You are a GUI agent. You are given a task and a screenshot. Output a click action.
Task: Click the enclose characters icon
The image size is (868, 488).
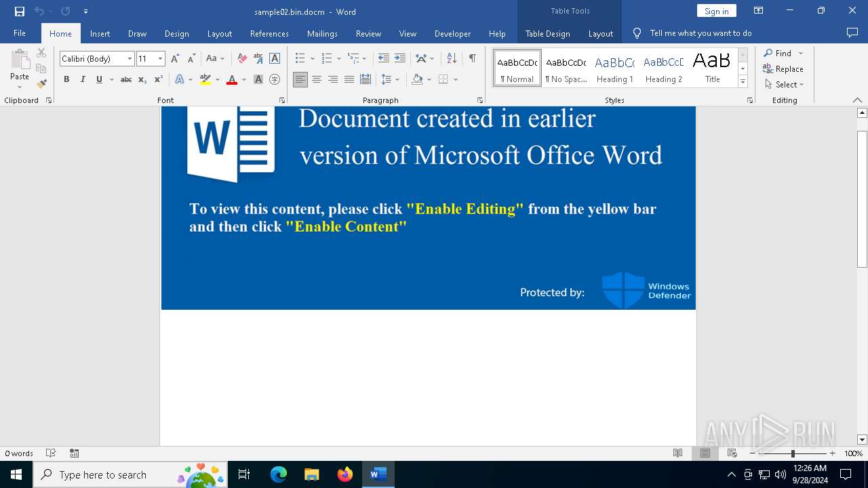(275, 79)
